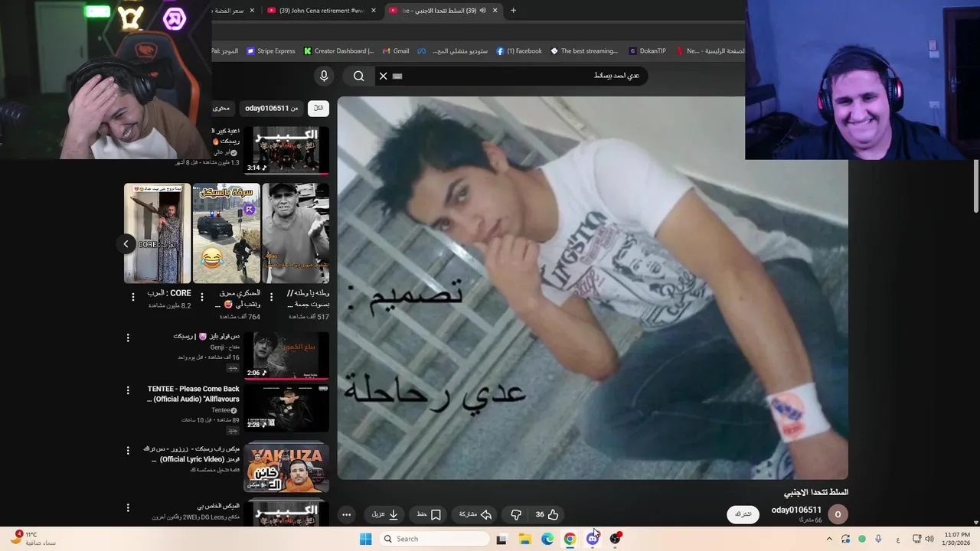Image resolution: width=980 pixels, height=551 pixels.
Task: Dislike the video with thumbs down
Action: click(516, 514)
